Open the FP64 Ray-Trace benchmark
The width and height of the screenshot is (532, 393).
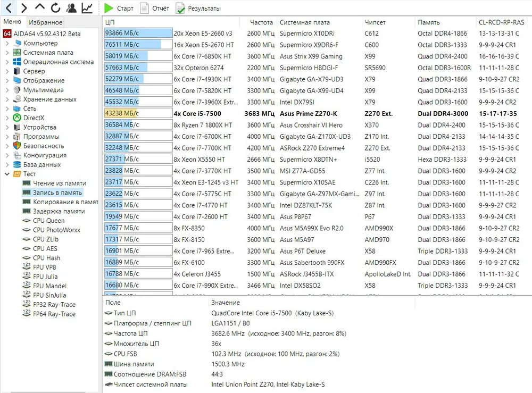pos(54,314)
